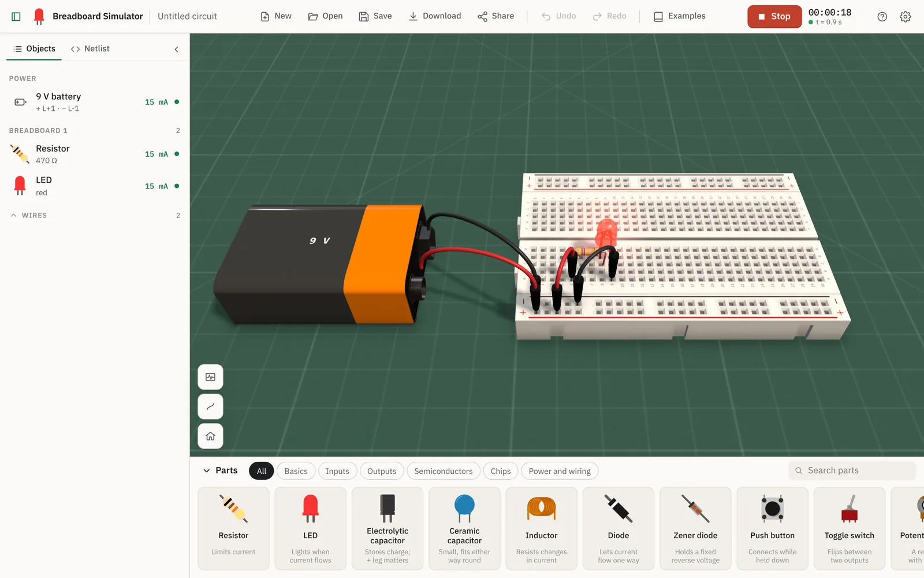Screen dimensions: 924x578
Task: Rename the Untitled circuit title
Action: coord(187,16)
